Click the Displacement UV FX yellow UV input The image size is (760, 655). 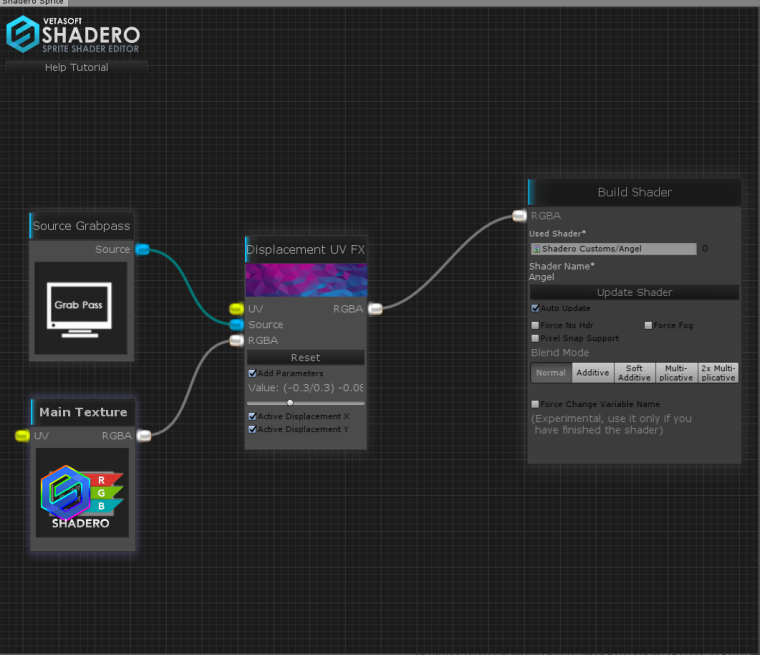pos(236,309)
